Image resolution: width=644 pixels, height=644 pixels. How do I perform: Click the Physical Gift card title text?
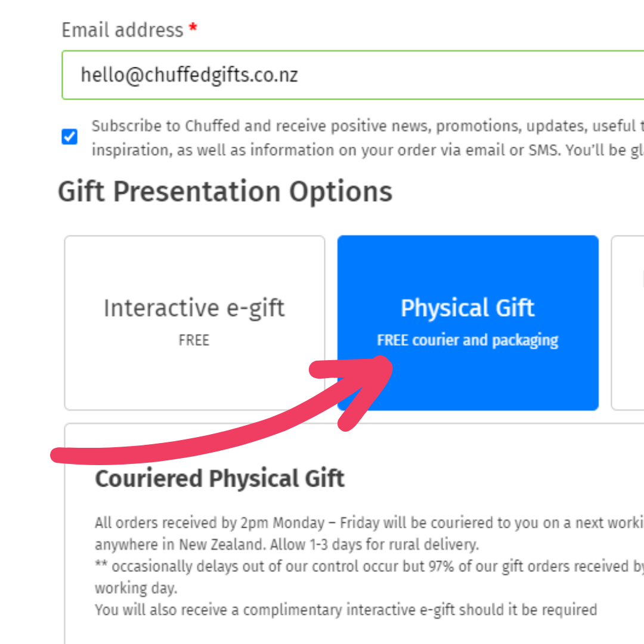tap(467, 308)
